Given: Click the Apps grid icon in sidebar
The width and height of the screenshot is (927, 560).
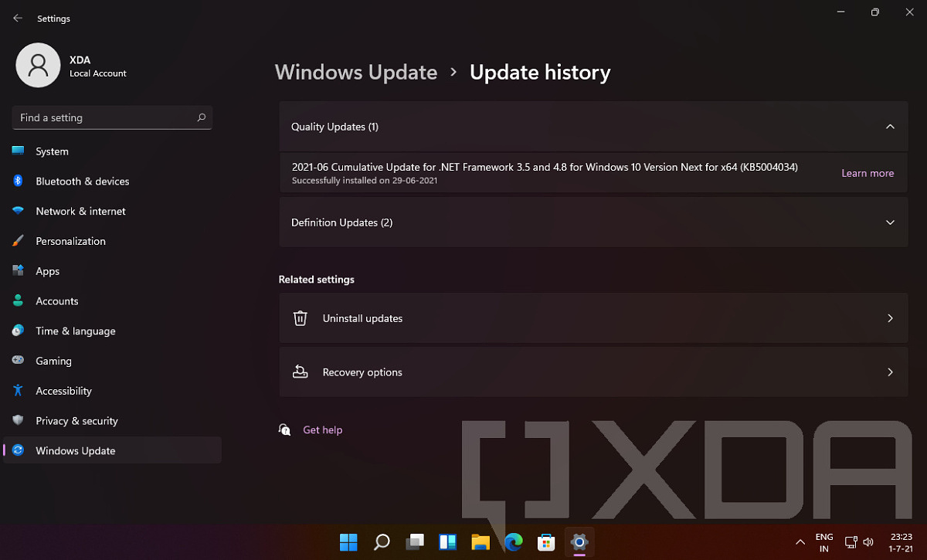Looking at the screenshot, I should 18,271.
